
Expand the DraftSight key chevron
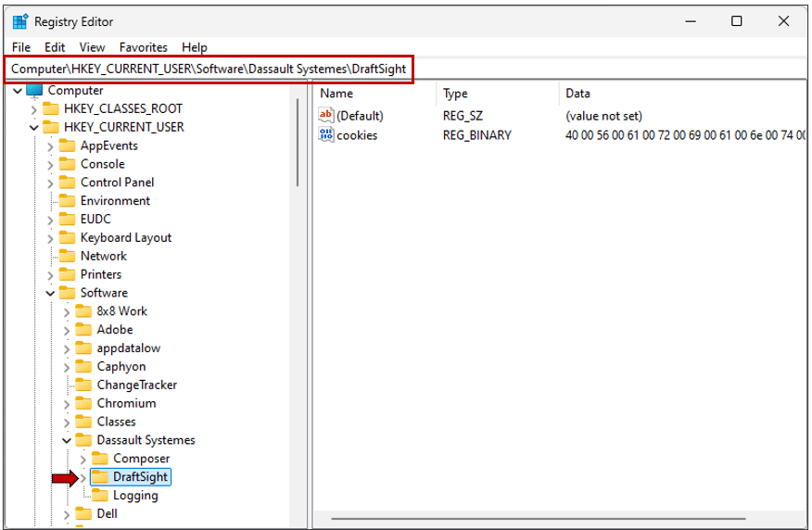[x=83, y=478]
